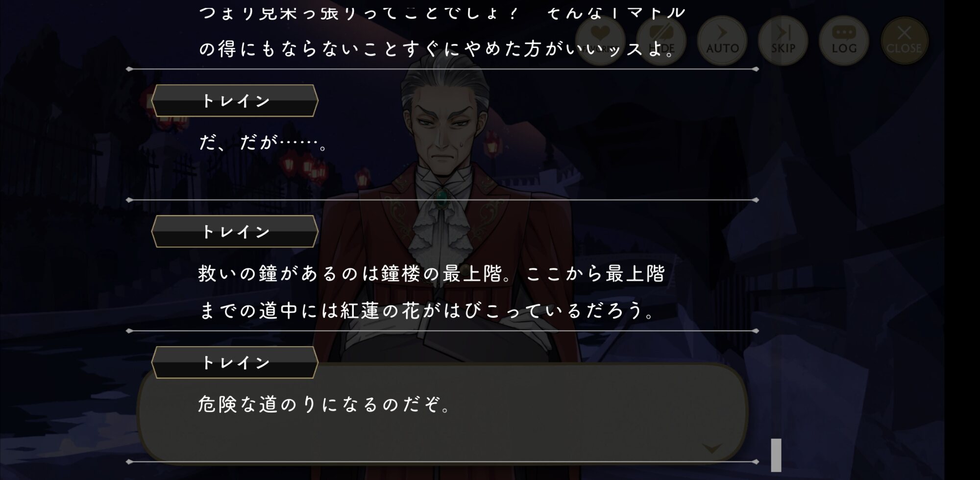Skip the story with SKIP button
980x480 pixels.
click(783, 40)
